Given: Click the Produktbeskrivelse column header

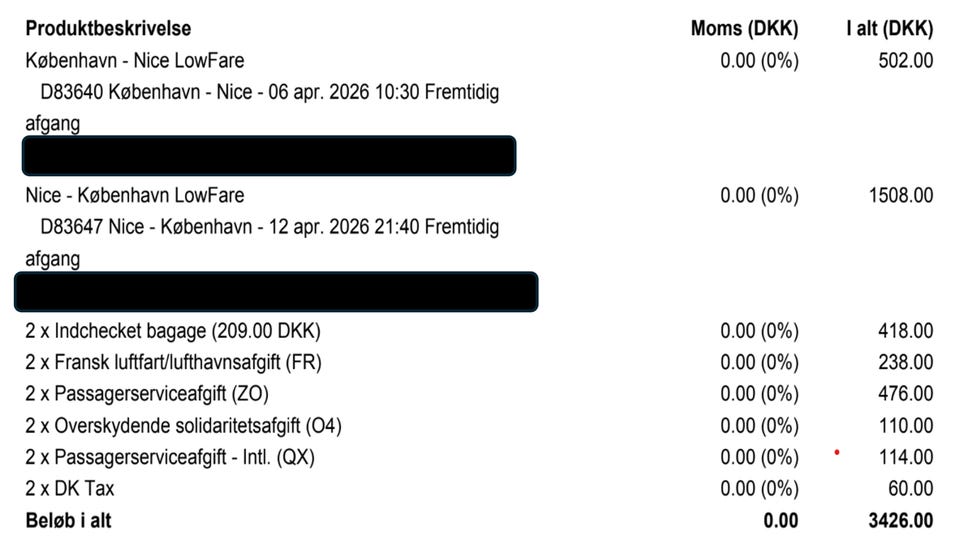Looking at the screenshot, I should coord(108,28).
